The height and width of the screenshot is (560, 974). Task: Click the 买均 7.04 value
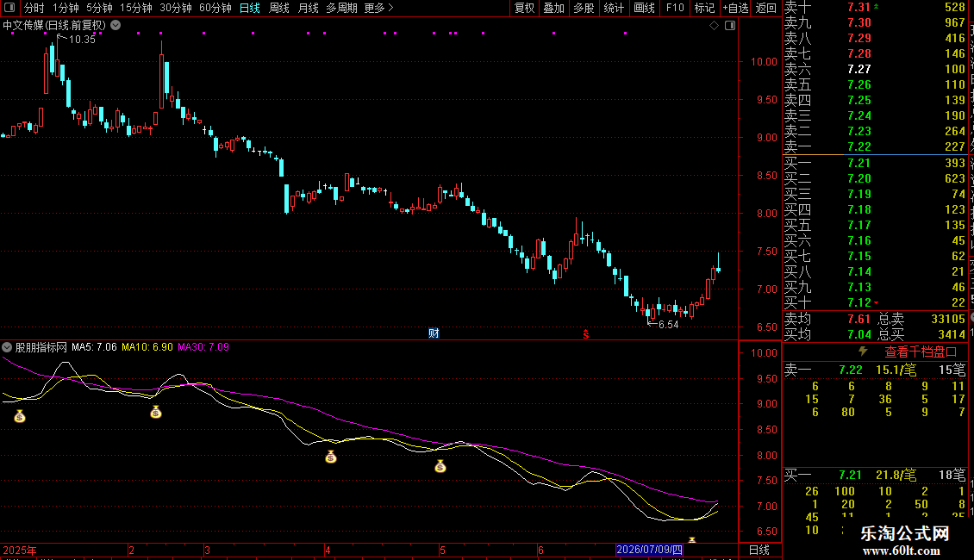coord(859,334)
